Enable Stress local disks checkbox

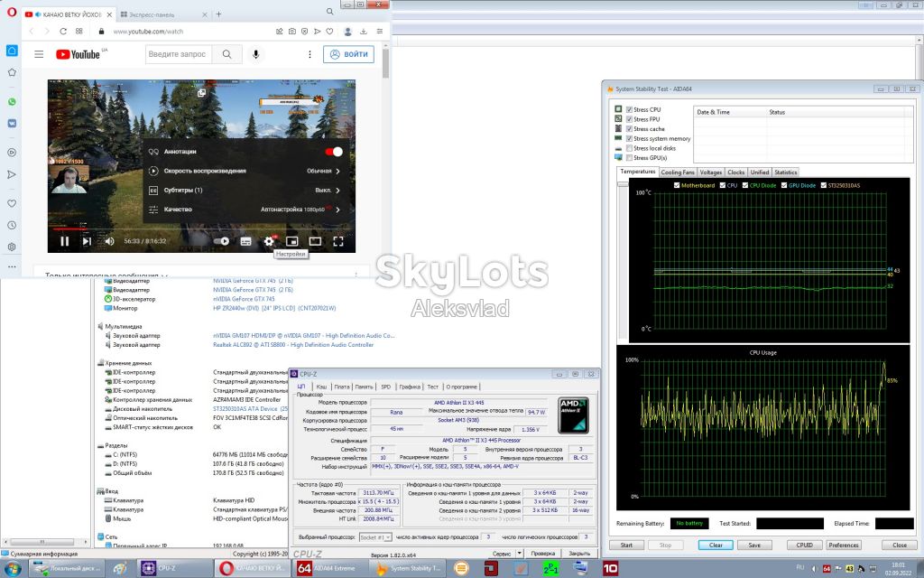click(x=629, y=148)
